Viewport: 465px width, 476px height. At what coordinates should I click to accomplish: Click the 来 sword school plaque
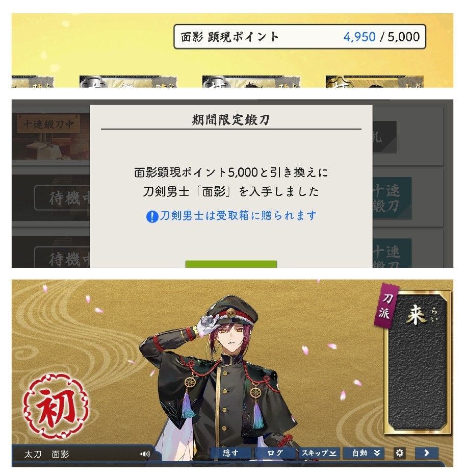click(x=417, y=362)
